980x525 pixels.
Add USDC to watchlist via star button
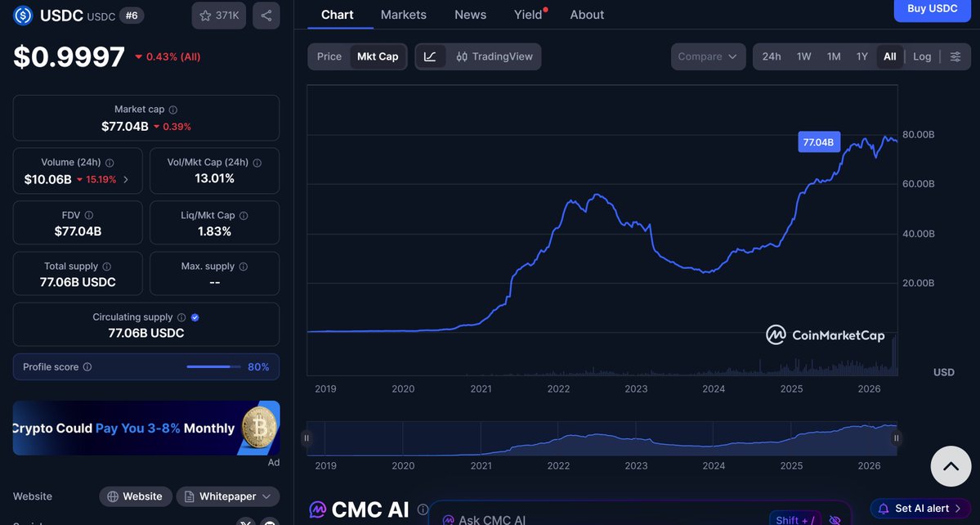(219, 16)
